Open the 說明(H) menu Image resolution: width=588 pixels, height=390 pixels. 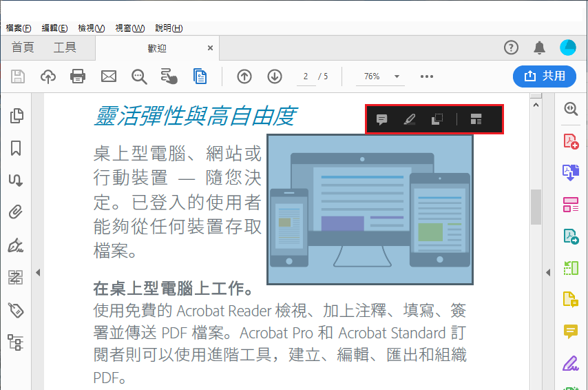click(169, 28)
